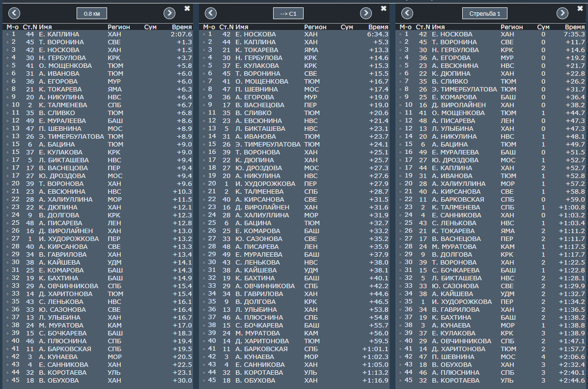Sort Стрельба 1 panel by Сум column

point(543,27)
